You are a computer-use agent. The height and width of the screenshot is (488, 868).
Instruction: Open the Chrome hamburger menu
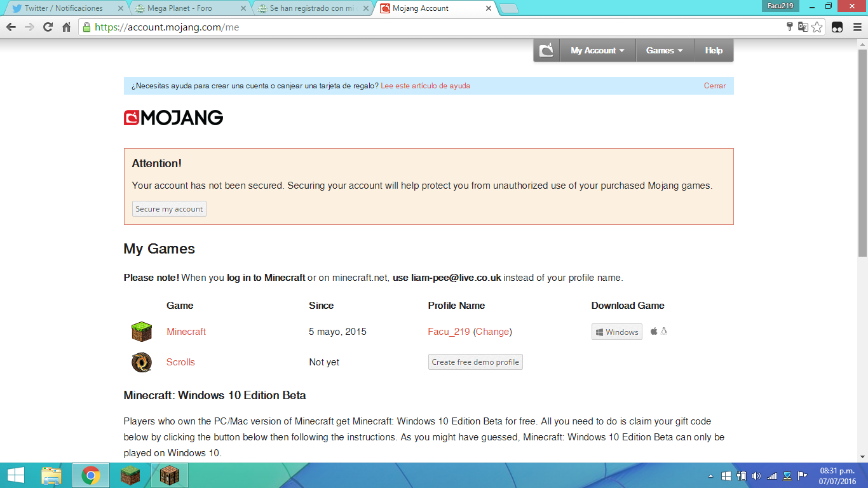pos(856,27)
